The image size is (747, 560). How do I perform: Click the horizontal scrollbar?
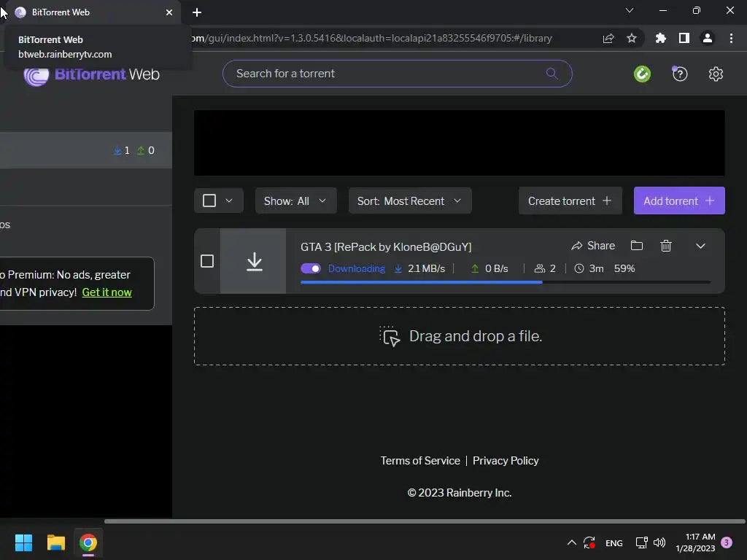pyautogui.click(x=424, y=521)
